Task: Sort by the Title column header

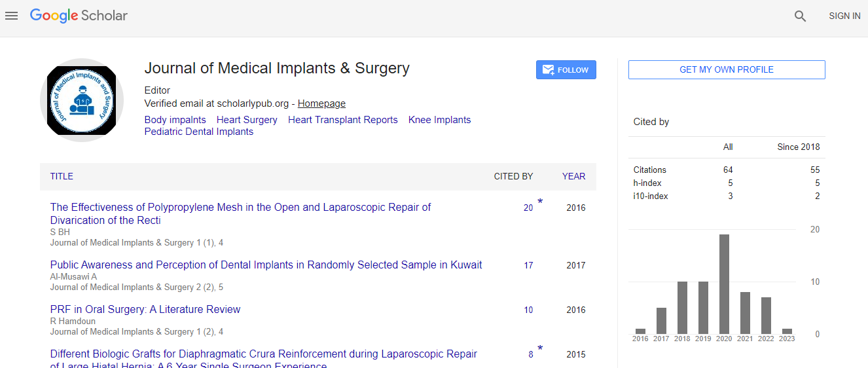Action: coord(62,176)
